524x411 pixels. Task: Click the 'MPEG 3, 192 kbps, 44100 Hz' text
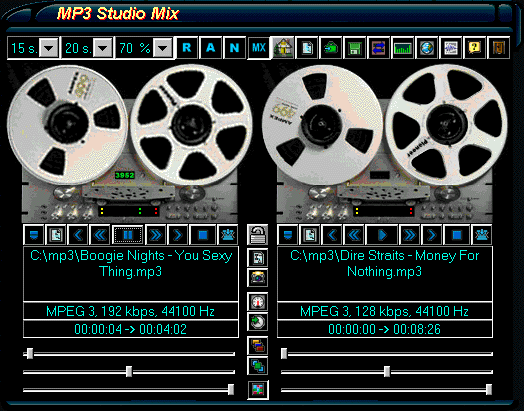(x=130, y=311)
